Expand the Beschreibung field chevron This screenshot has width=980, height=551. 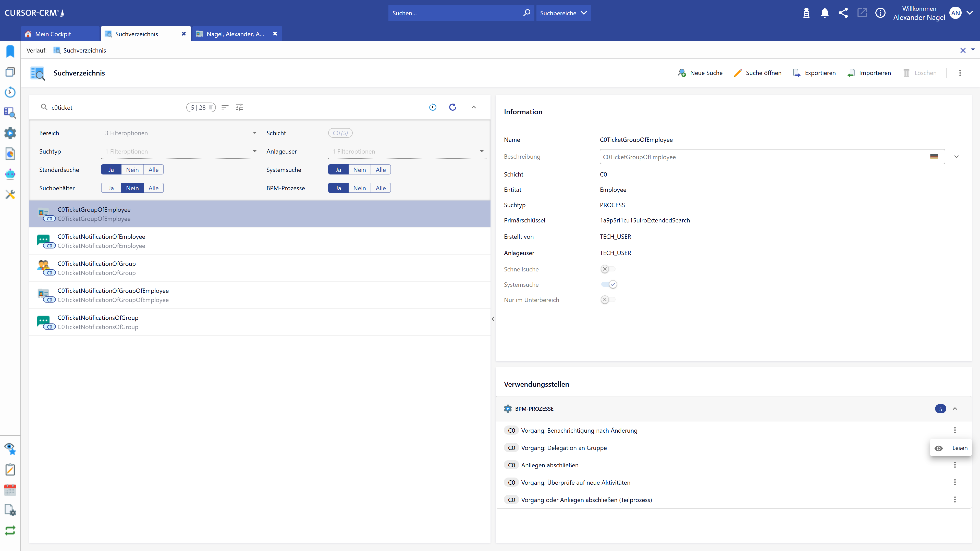[957, 157]
